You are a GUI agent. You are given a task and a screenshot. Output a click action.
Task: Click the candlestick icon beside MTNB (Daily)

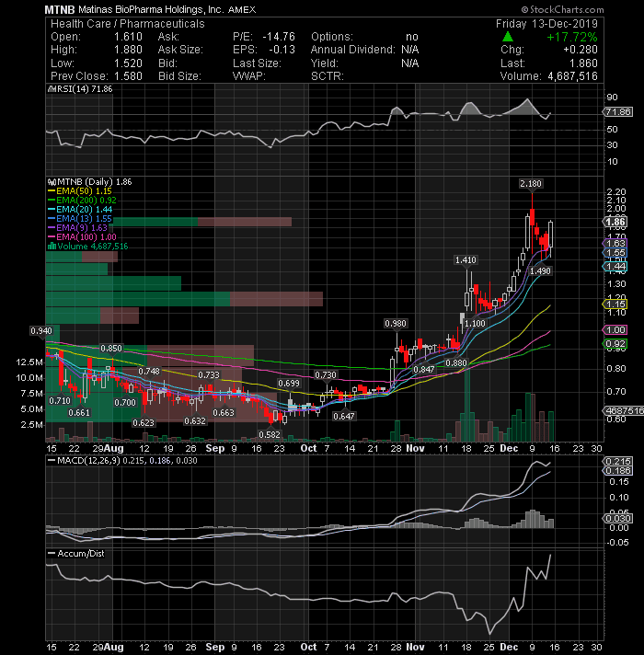[52, 182]
